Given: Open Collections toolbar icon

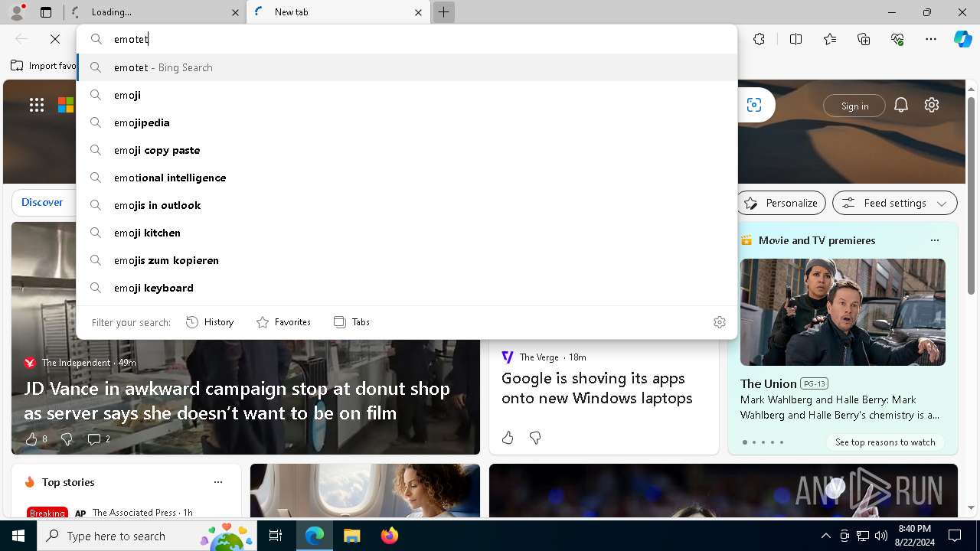Looking at the screenshot, I should point(864,39).
